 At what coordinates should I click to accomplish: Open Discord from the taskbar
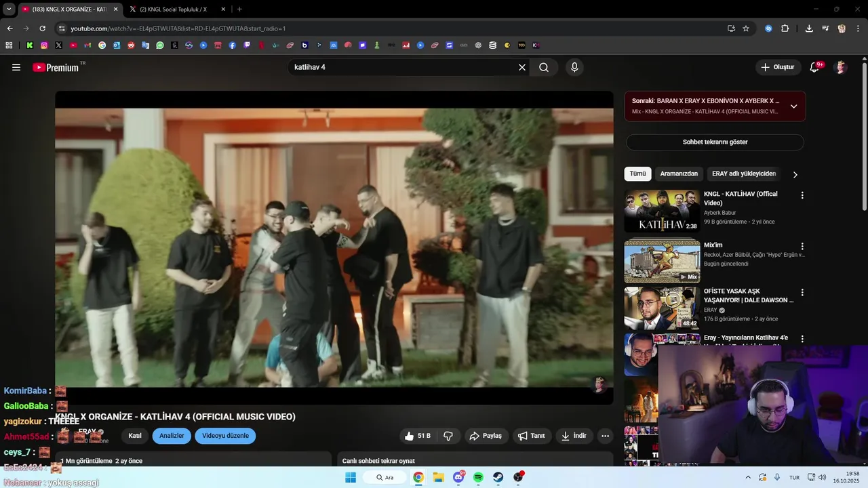coord(458,477)
